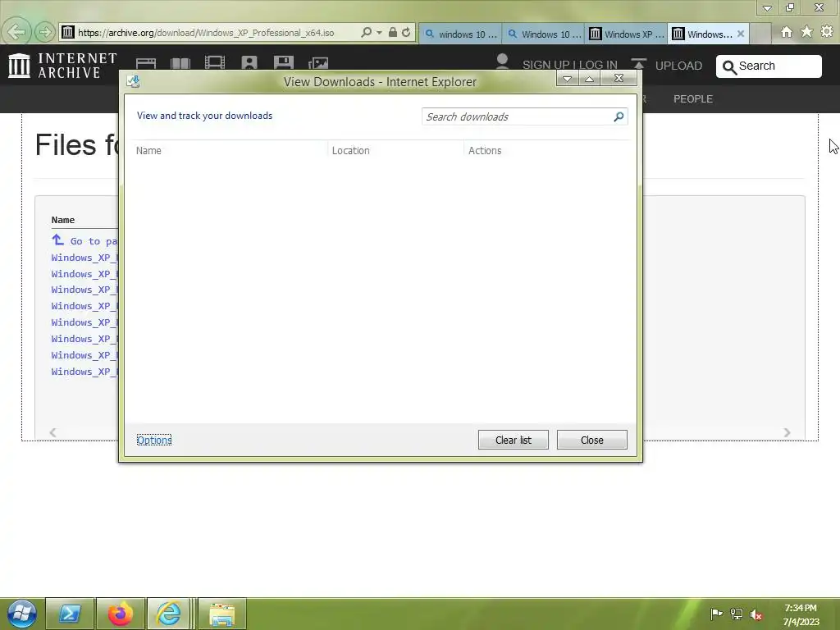Click the SIGN UP | LOG IN link
This screenshot has height=630, width=840.
tap(569, 65)
